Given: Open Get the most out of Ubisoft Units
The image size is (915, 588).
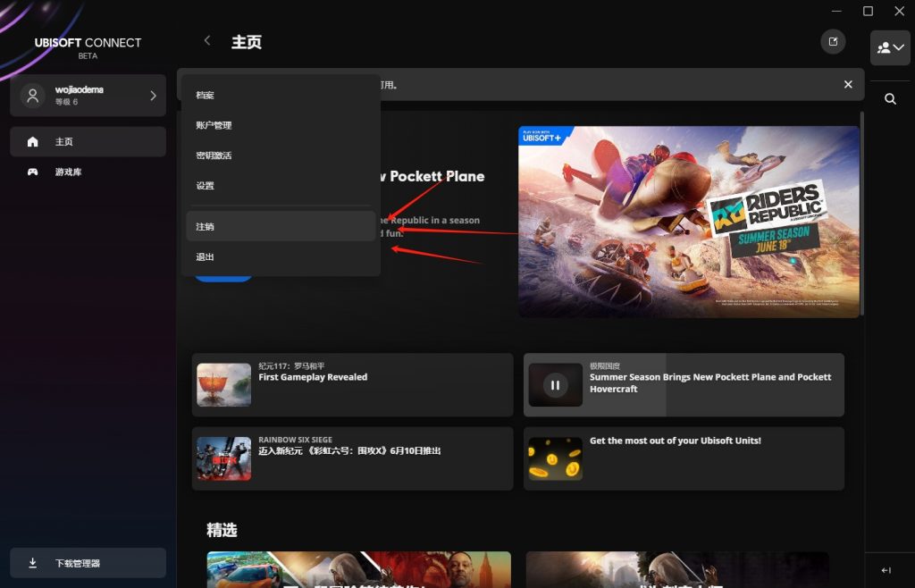Looking at the screenshot, I should [x=684, y=458].
